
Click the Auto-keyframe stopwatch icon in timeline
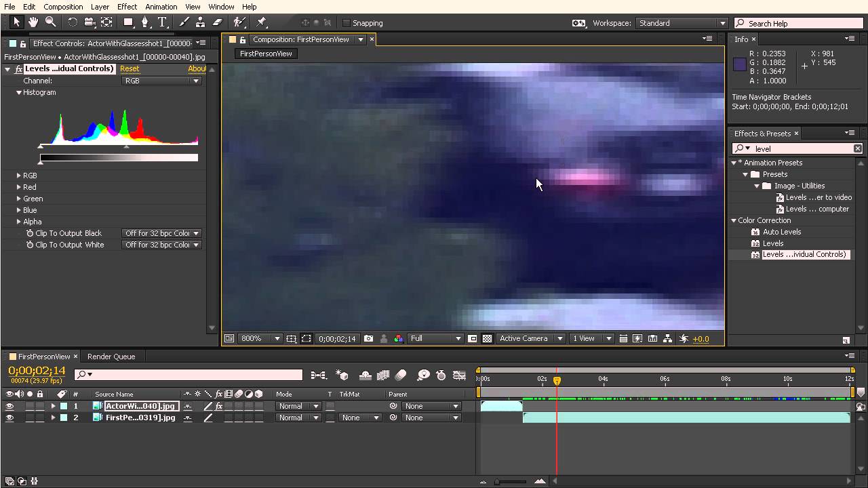[x=441, y=375]
